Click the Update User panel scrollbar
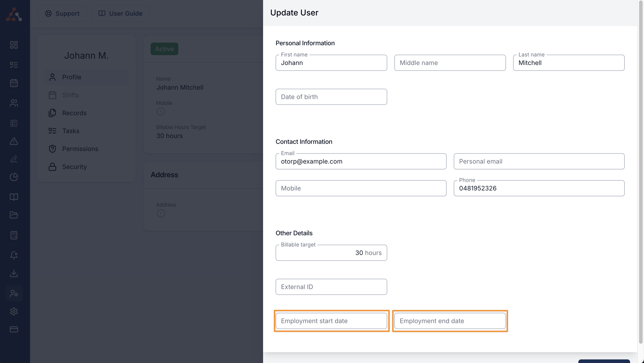 640,173
